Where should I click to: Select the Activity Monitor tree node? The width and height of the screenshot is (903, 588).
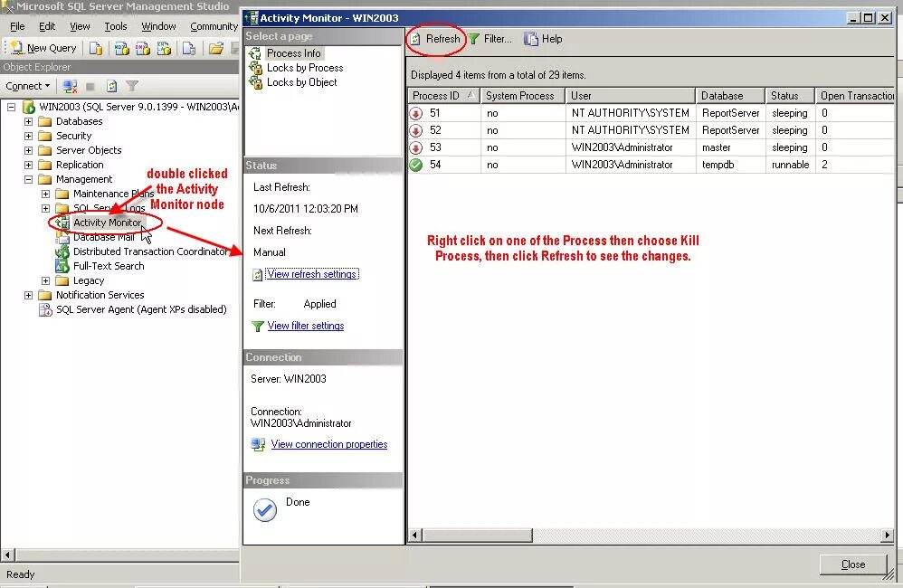(107, 223)
